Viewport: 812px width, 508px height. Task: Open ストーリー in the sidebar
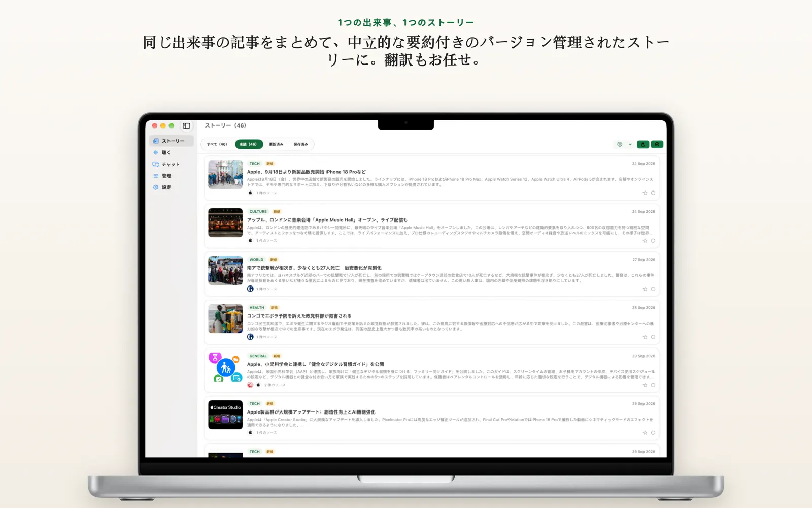(172, 141)
